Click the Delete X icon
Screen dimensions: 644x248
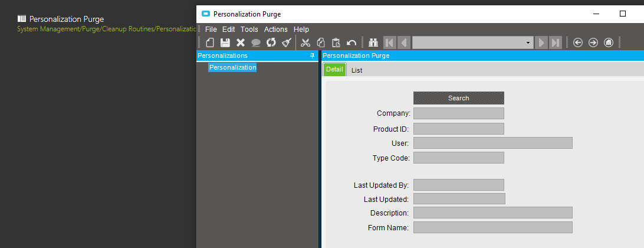pos(241,43)
